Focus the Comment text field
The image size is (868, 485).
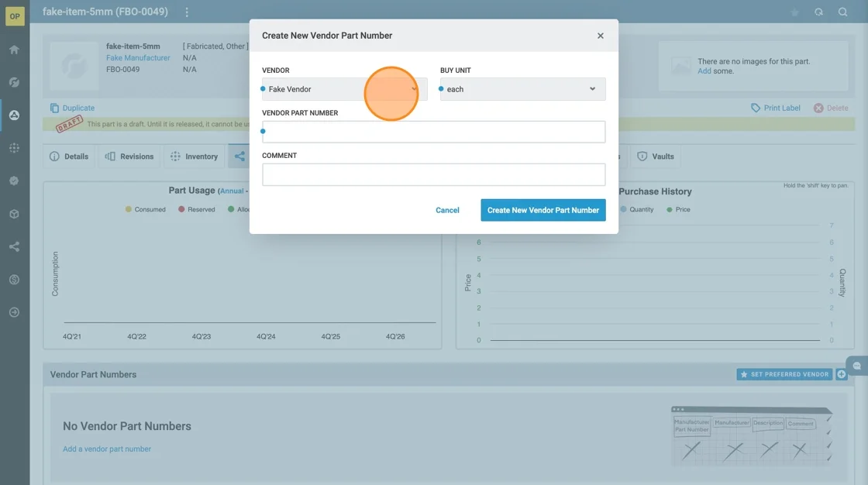tap(433, 174)
